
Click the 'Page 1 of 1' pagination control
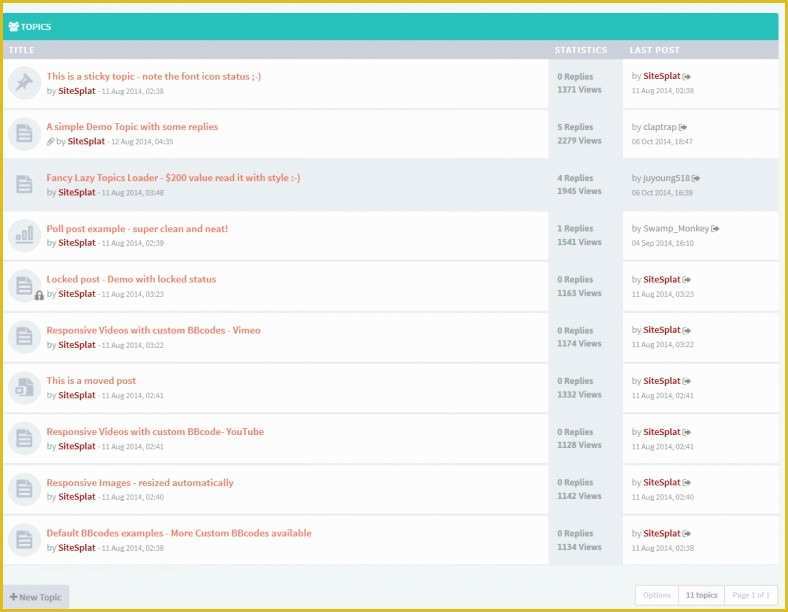coord(751,595)
